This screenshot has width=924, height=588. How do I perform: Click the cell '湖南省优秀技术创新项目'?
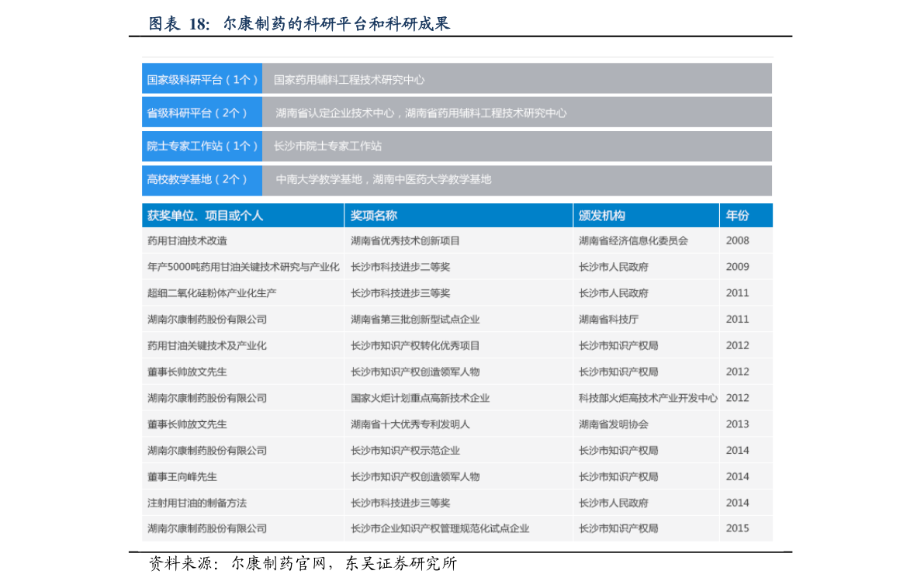point(405,240)
